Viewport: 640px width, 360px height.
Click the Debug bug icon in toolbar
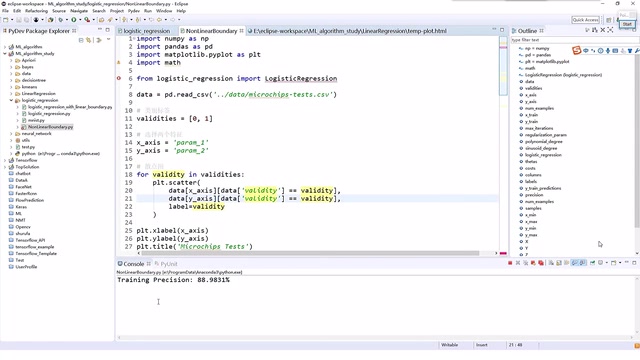(60, 20)
